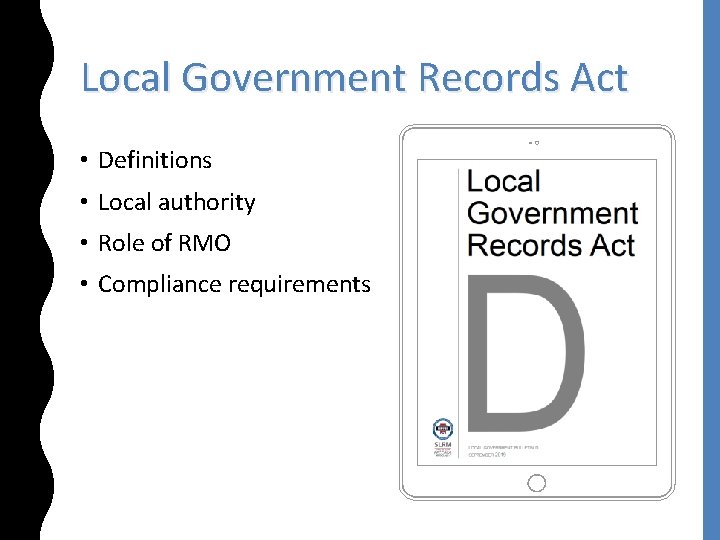Click the 'Role of RMO' bullet
720x540 pixels.
tap(164, 243)
